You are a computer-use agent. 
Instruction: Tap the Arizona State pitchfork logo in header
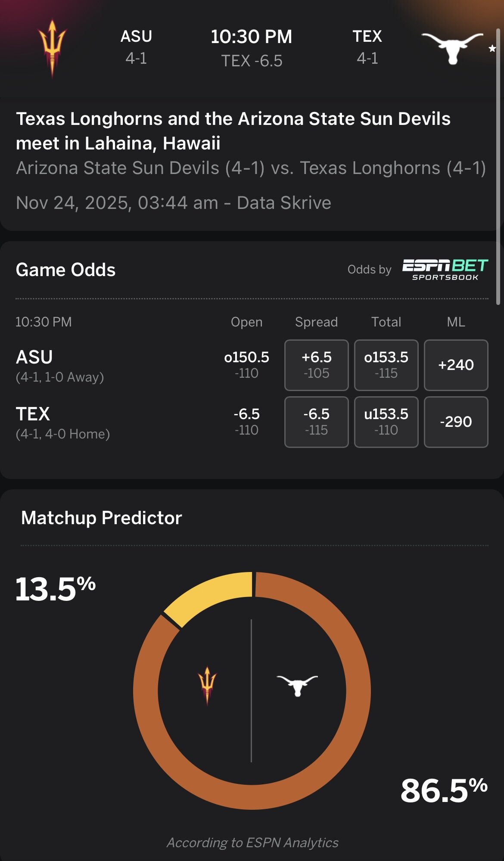[52, 48]
